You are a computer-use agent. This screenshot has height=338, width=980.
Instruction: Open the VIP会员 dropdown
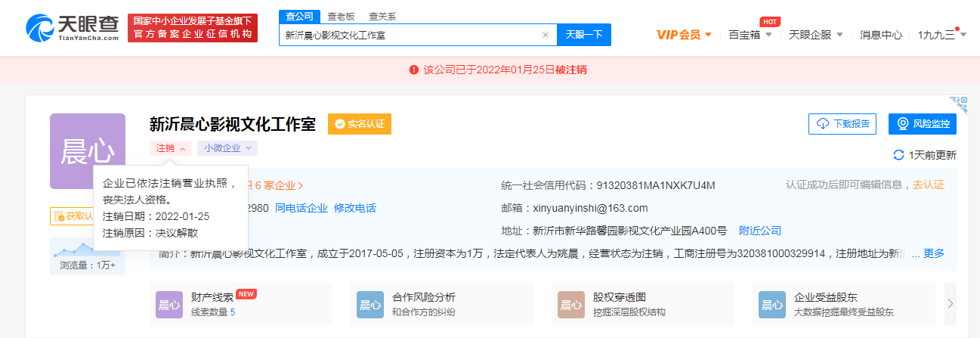pos(684,35)
